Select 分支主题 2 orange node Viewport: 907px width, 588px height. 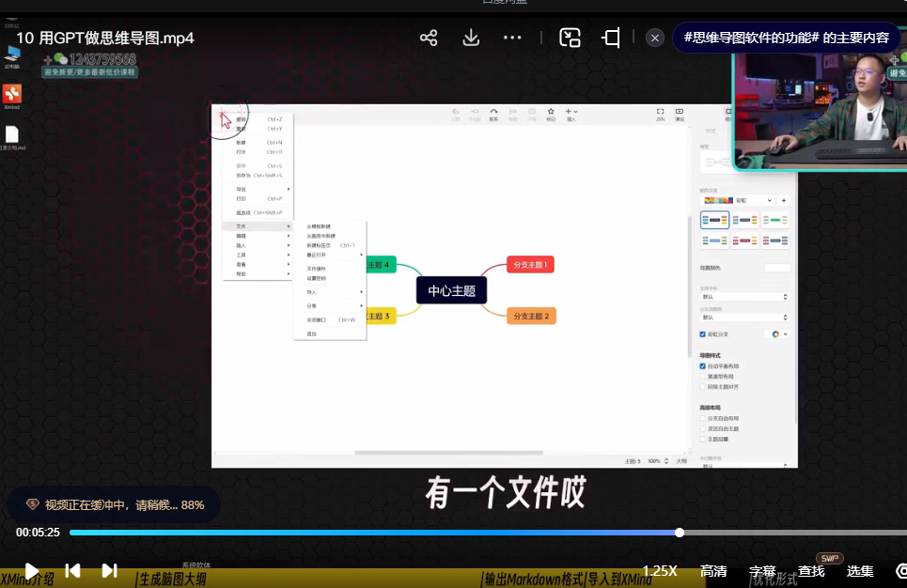(532, 317)
